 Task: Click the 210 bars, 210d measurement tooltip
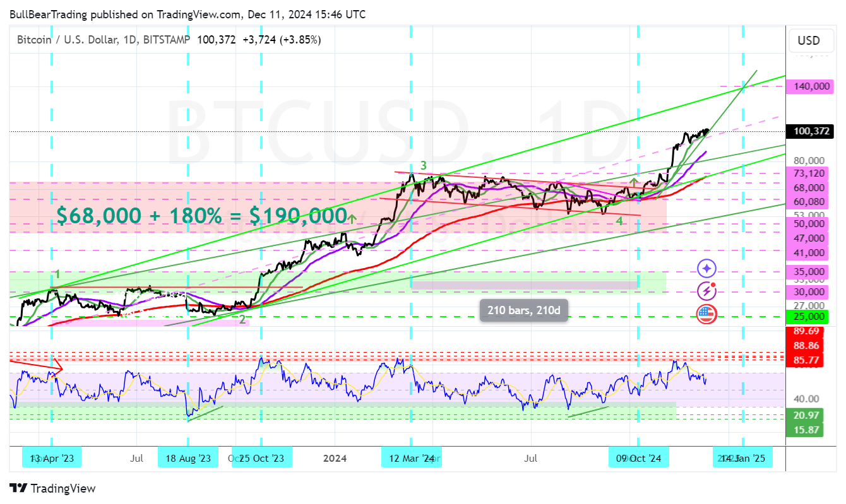pyautogui.click(x=524, y=310)
